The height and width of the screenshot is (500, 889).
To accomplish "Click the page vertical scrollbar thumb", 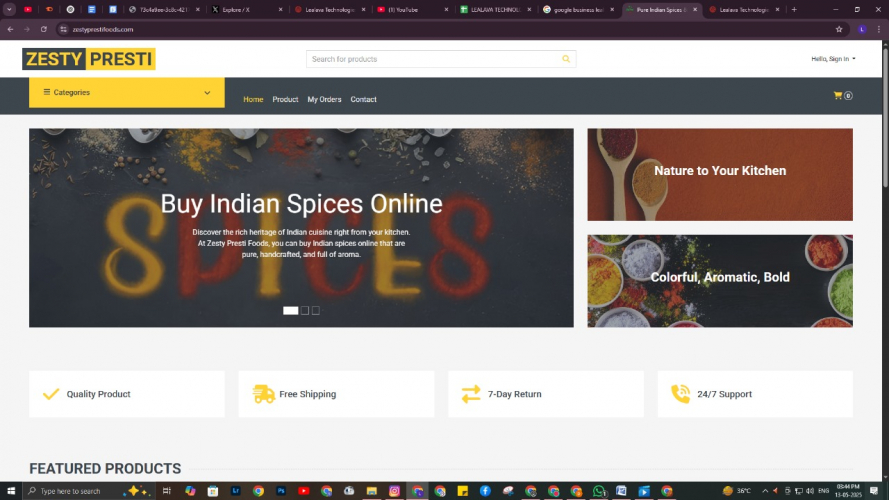I will (885, 116).
